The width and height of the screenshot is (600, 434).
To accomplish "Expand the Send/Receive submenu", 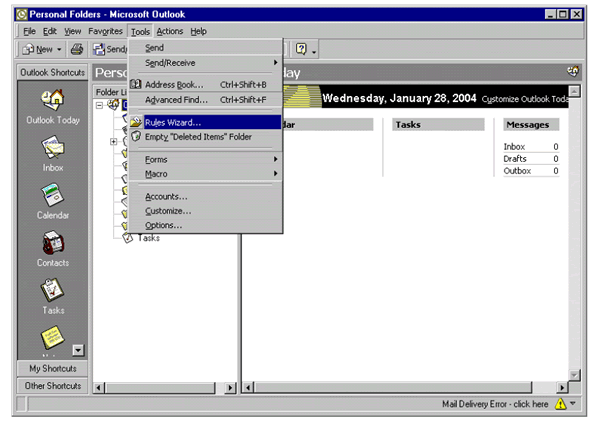I will 205,62.
